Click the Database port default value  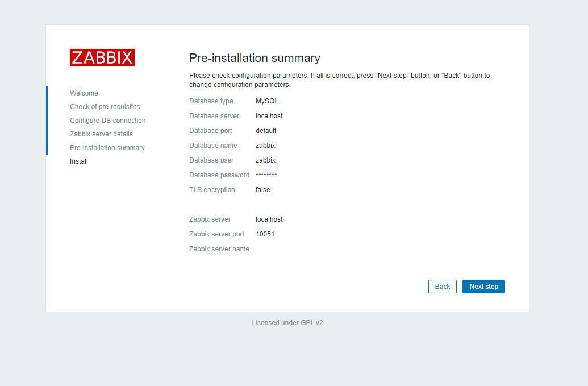click(x=266, y=131)
